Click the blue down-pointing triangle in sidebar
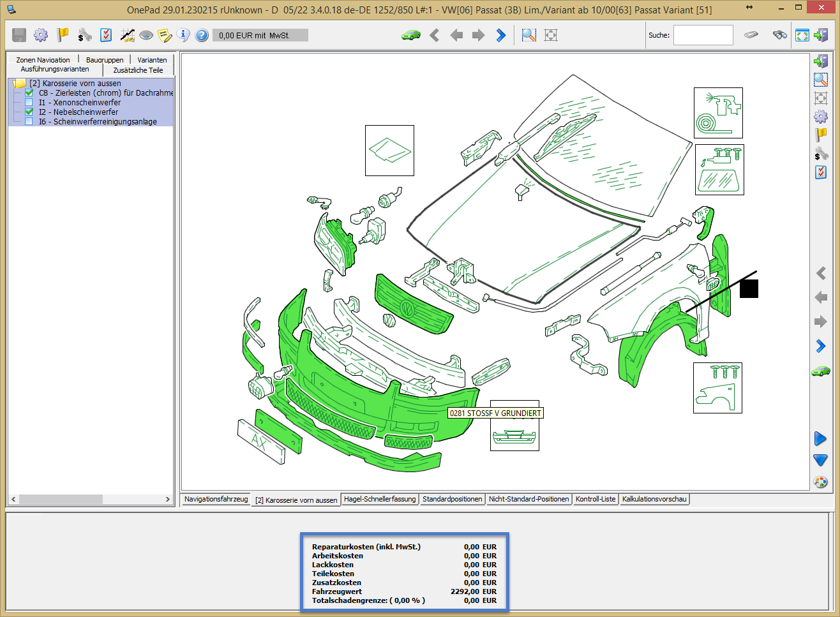Screen dimensions: 840x617 (821, 460)
